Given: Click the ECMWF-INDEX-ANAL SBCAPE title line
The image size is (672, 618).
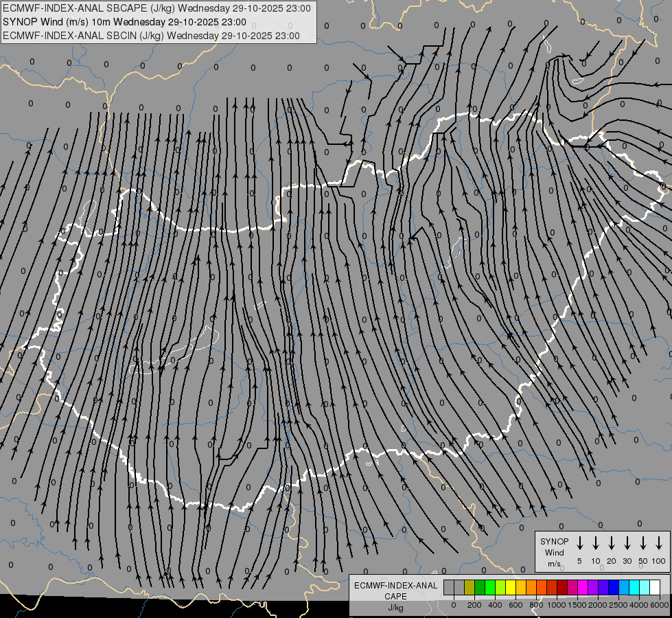Looking at the screenshot, I should pos(157,8).
